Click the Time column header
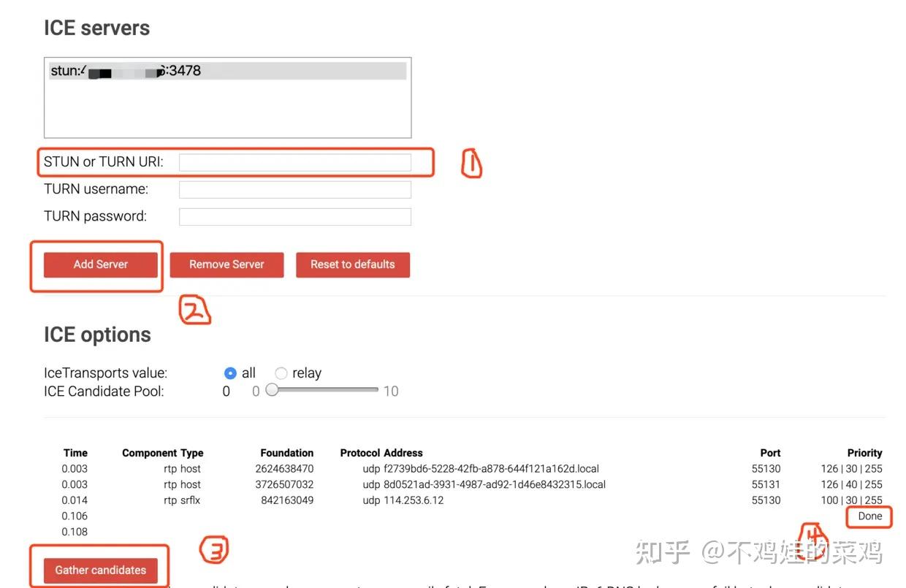 pos(75,452)
